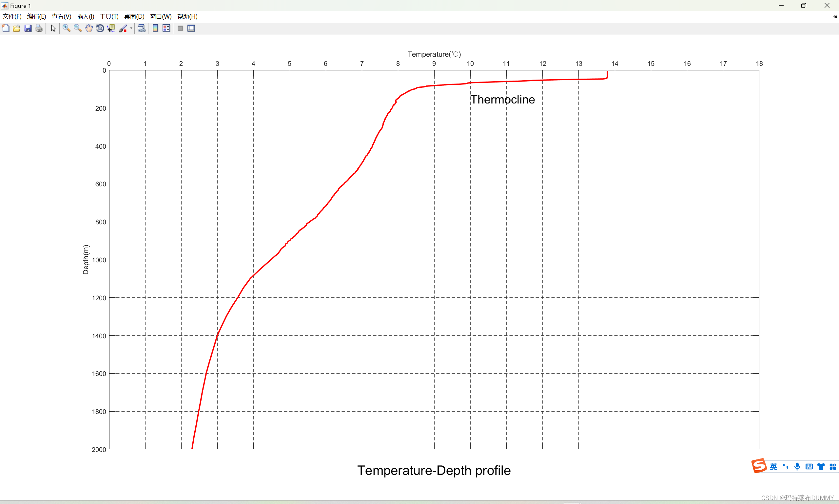Screen dimensions: 839x504
Task: Click Show Plot Tools and Dock Figure
Action: pyautogui.click(x=191, y=28)
